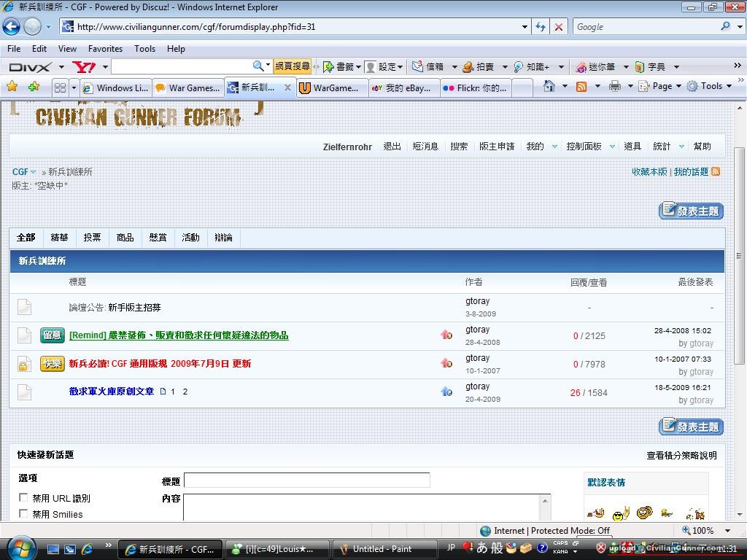Image resolution: width=747 pixels, height=560 pixels.
Task: Open the 徵求軍火庫原創文章 thread
Action: coord(112,392)
